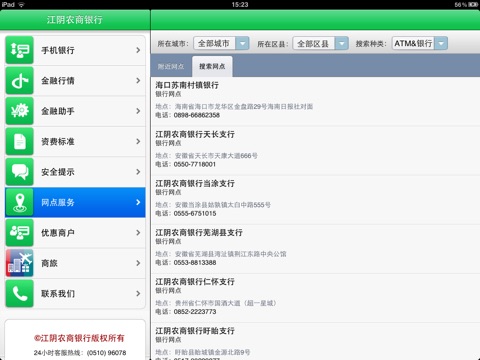Open the 江阴农商银行仁怀支行 branch entry
This screenshot has width=480, height=360.
point(315,298)
